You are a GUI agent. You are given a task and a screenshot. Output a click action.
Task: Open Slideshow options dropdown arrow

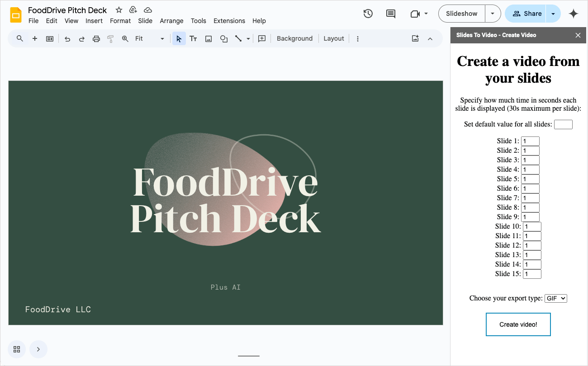493,14
